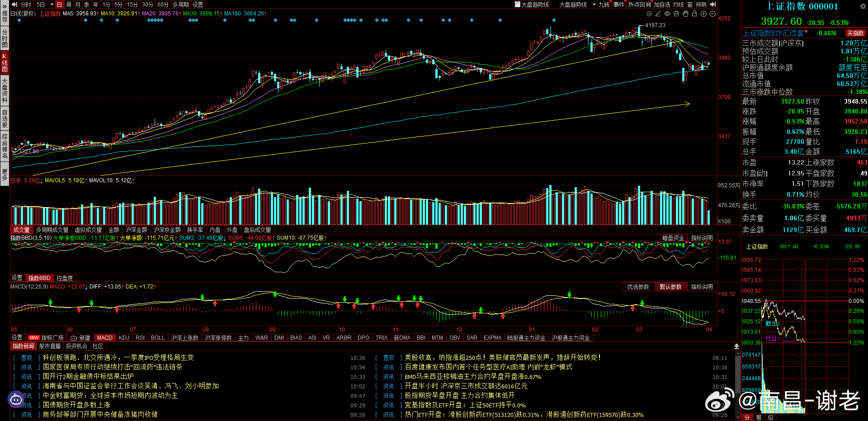
Task: Click the X100 volume scale label
Action: (x=724, y=221)
